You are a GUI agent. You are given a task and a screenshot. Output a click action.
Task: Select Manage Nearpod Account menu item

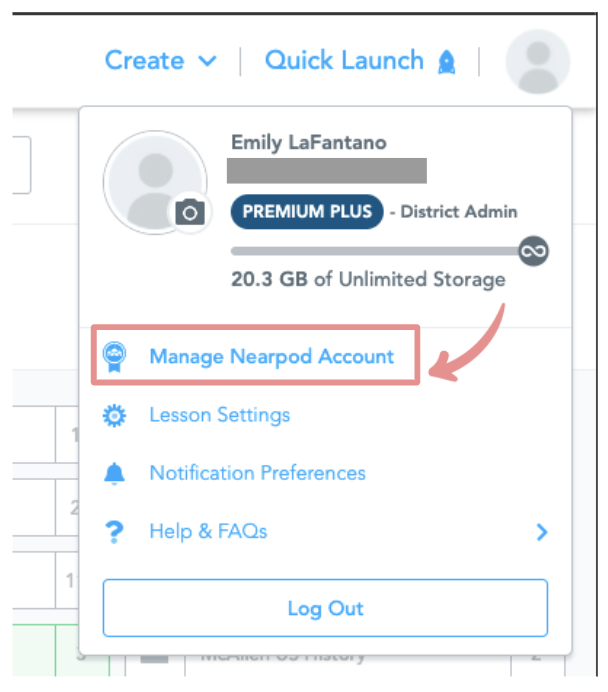click(x=271, y=356)
